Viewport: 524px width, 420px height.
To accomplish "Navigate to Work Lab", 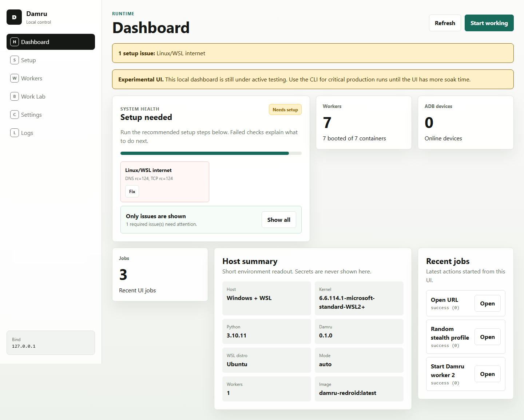I will (x=51, y=96).
